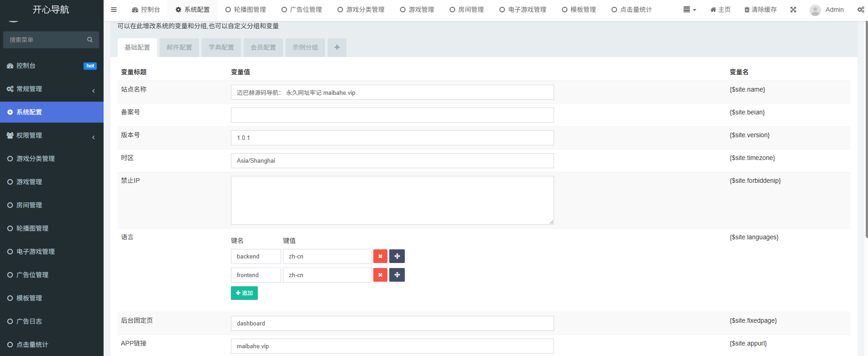Click the 禁止IP textarea
This screenshot has width=868, height=356.
392,200
